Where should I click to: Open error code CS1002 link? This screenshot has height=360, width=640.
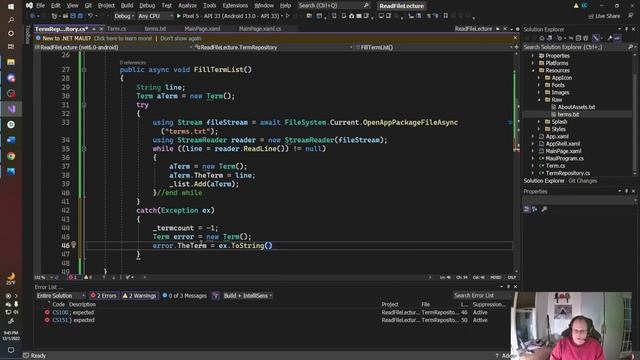point(60,313)
